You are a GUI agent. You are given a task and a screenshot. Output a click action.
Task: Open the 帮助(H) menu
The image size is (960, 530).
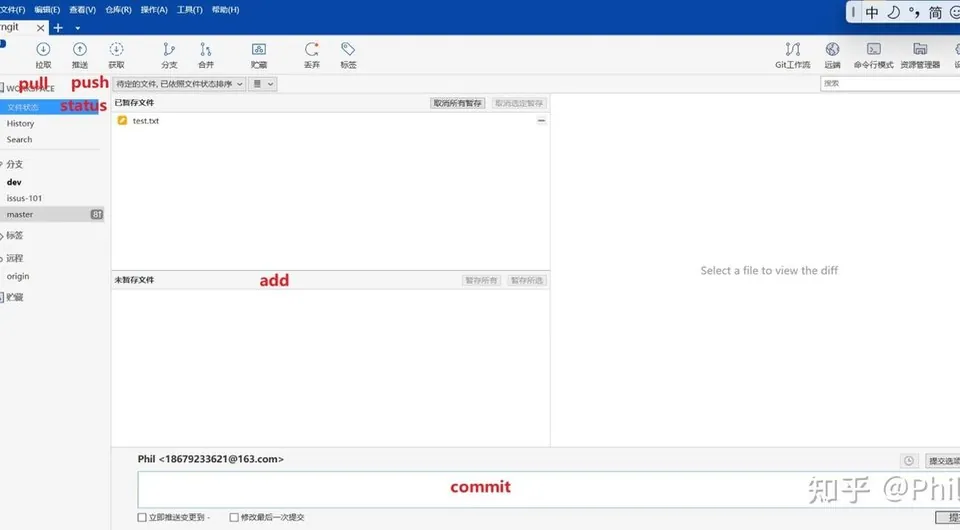coord(225,10)
